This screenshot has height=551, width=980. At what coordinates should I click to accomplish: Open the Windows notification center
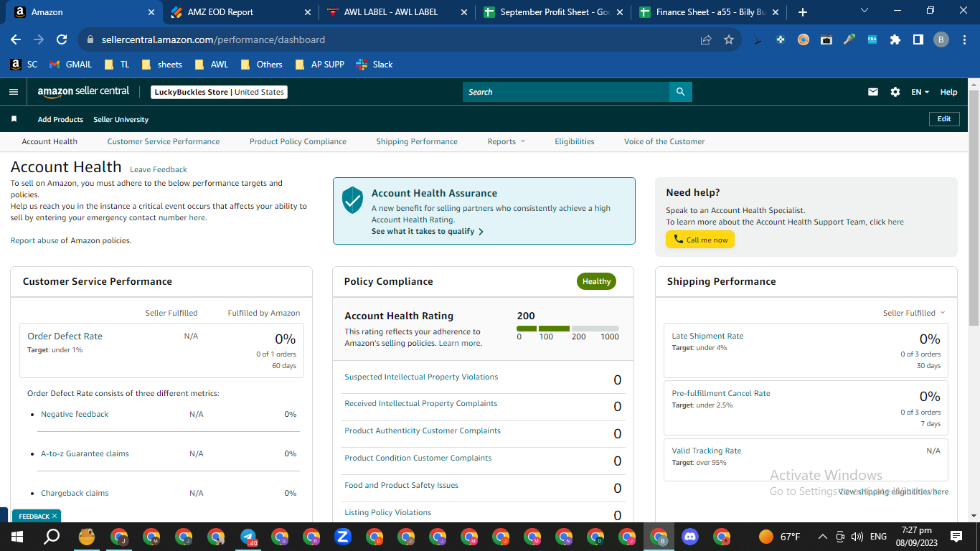click(x=956, y=537)
